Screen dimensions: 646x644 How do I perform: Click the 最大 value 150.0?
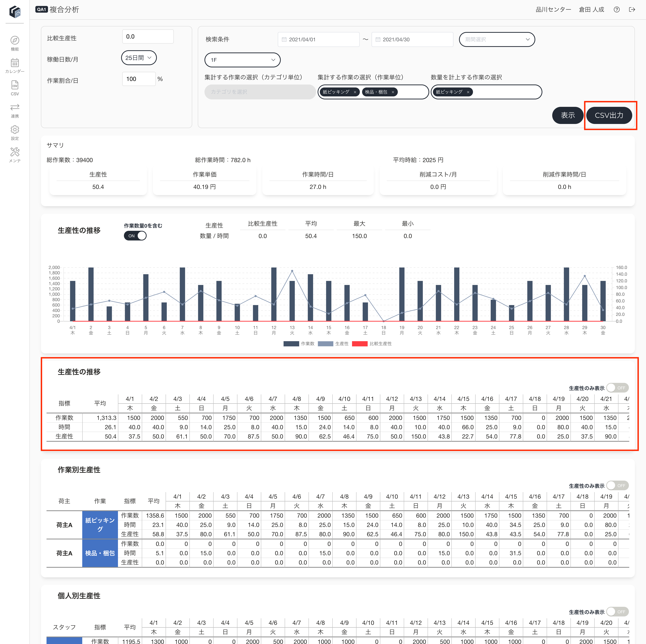(x=359, y=236)
